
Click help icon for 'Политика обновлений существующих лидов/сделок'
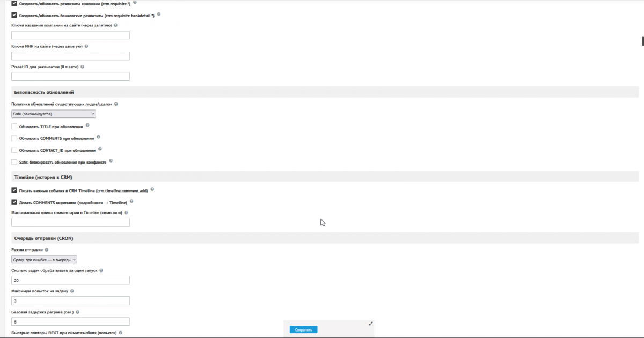(116, 104)
